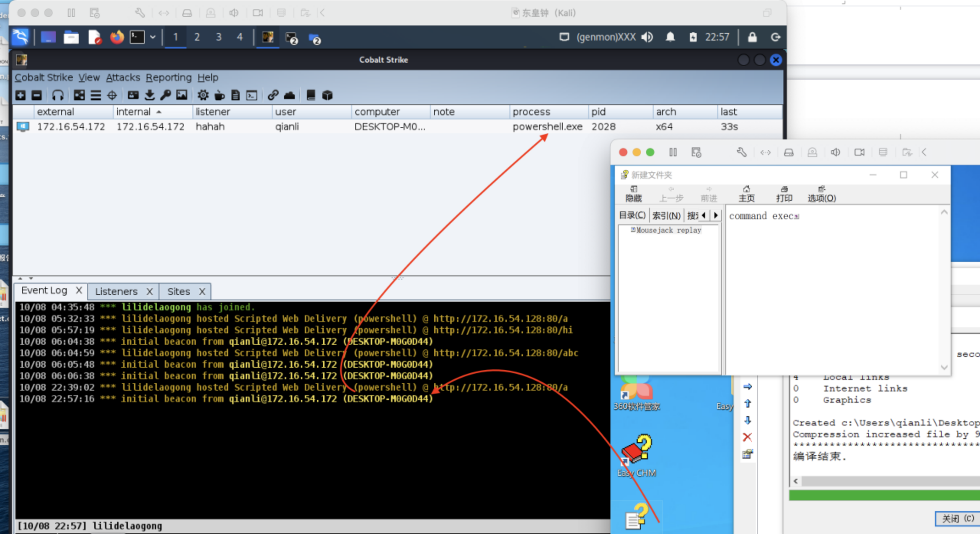980x534 pixels.
Task: Switch to Pivot Graph view icon
Action: click(80, 95)
